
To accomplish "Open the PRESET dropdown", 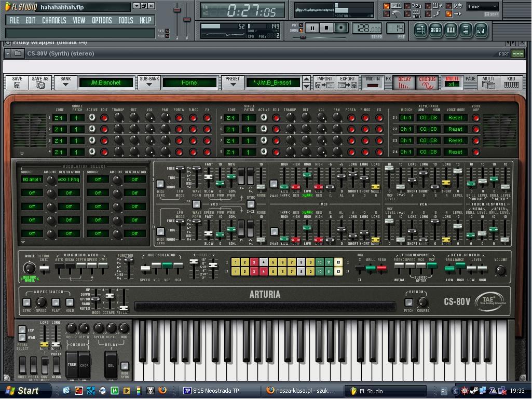I will pos(233,82).
